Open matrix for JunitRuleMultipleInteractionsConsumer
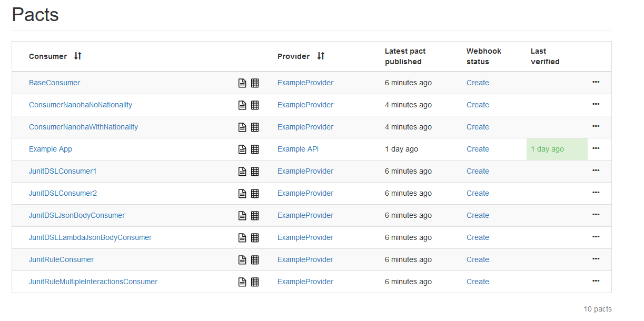 (255, 282)
